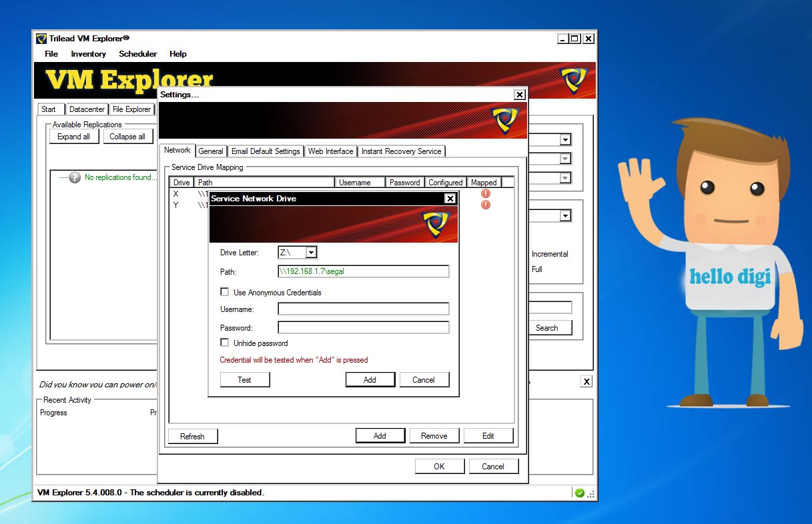Click the info icon beside No replications found
Screen dimensions: 812x524
click(x=75, y=177)
